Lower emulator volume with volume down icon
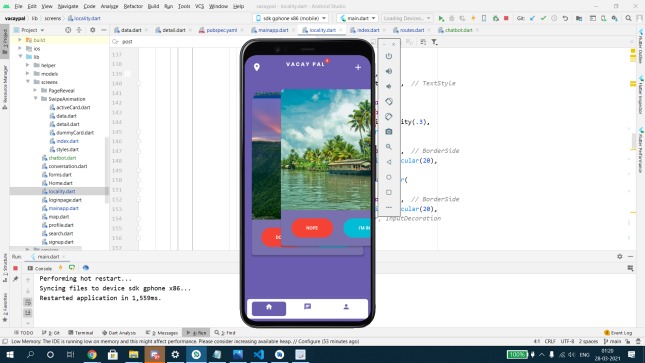The width and height of the screenshot is (645, 363). tap(389, 86)
